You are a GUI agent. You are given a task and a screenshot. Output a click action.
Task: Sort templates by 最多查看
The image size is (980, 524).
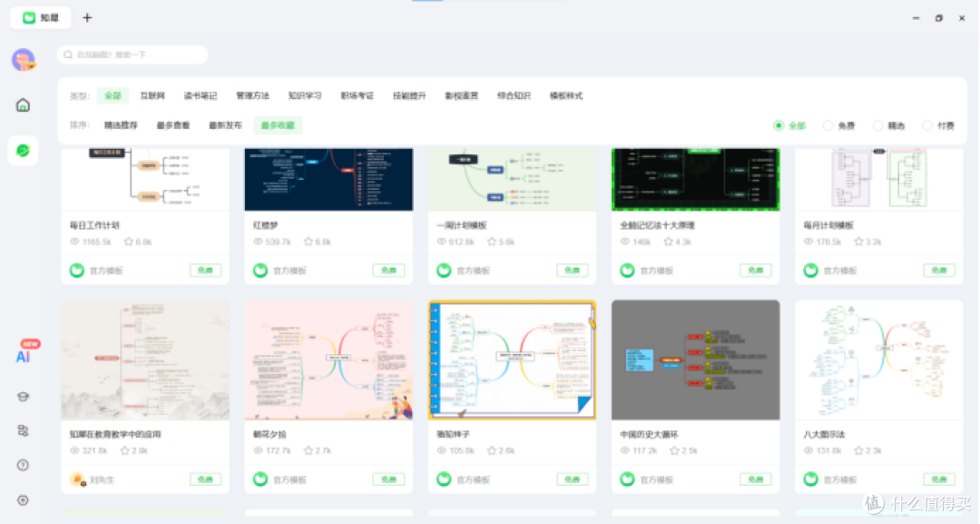[173, 125]
